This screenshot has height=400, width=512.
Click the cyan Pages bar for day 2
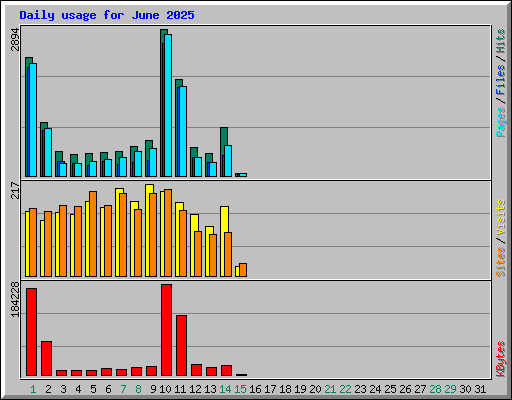click(48, 152)
